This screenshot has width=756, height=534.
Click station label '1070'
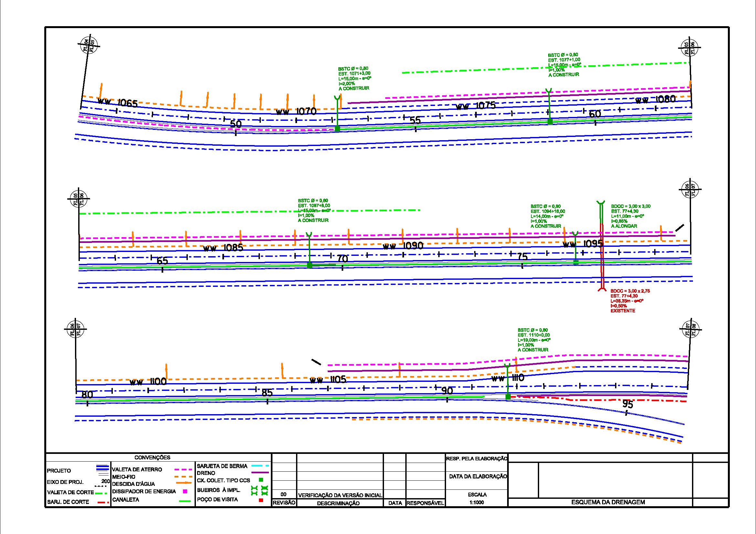tap(306, 111)
